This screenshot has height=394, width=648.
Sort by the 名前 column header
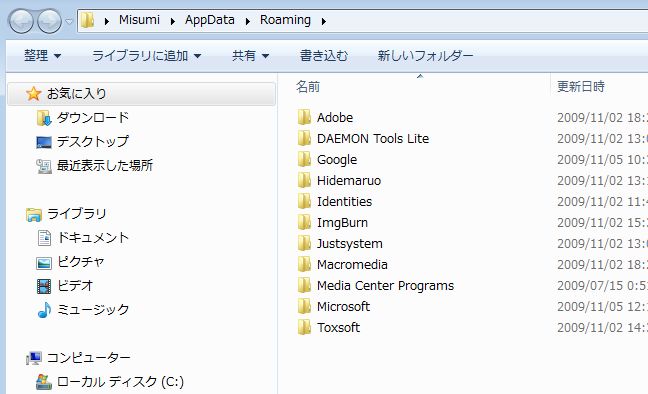pyautogui.click(x=414, y=86)
